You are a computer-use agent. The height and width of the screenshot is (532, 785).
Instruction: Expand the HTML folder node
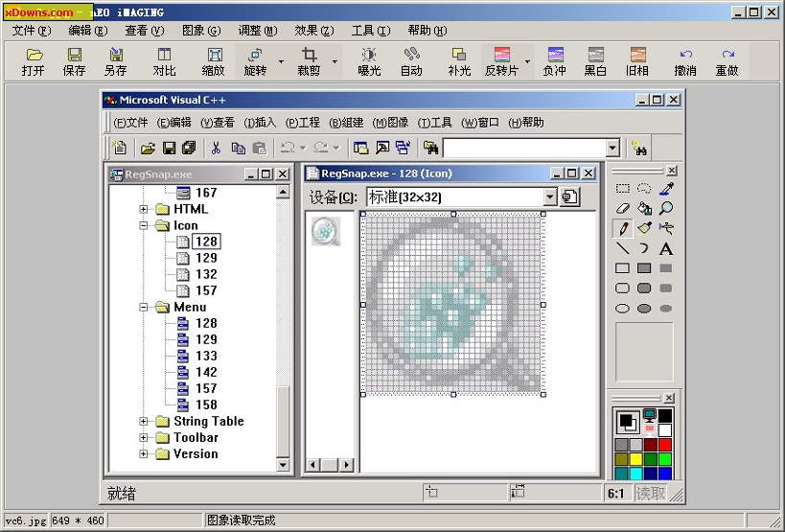pos(144,209)
